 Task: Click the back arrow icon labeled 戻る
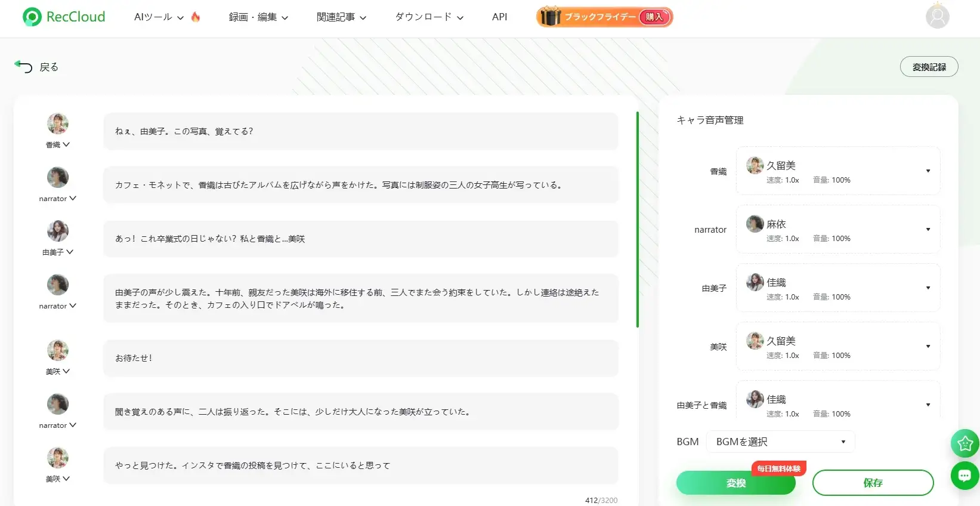click(x=24, y=67)
